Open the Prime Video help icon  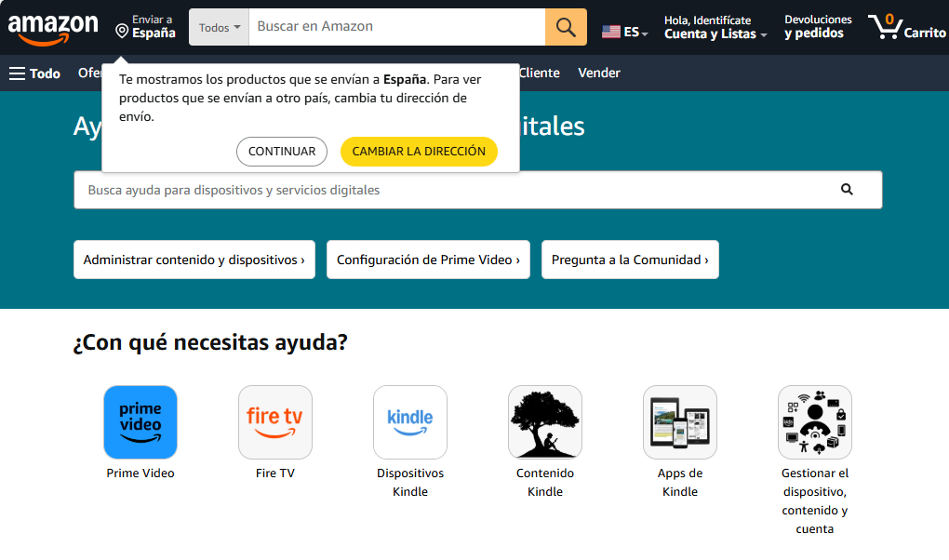tap(140, 422)
